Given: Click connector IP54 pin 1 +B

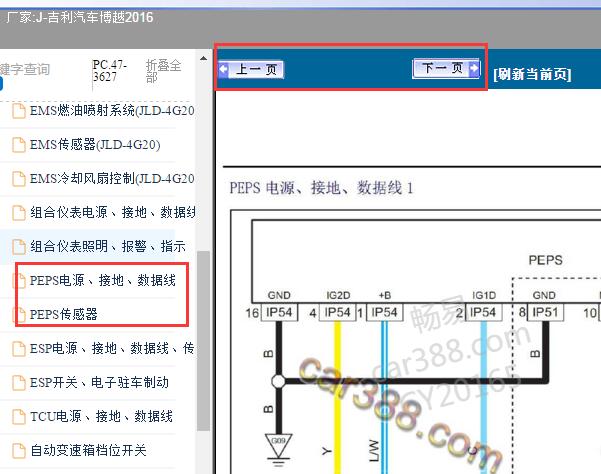Looking at the screenshot, I should pyautogui.click(x=384, y=312).
